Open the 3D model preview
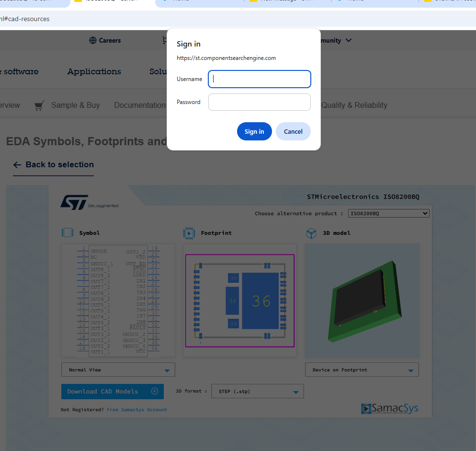The image size is (476, 451). click(x=362, y=300)
